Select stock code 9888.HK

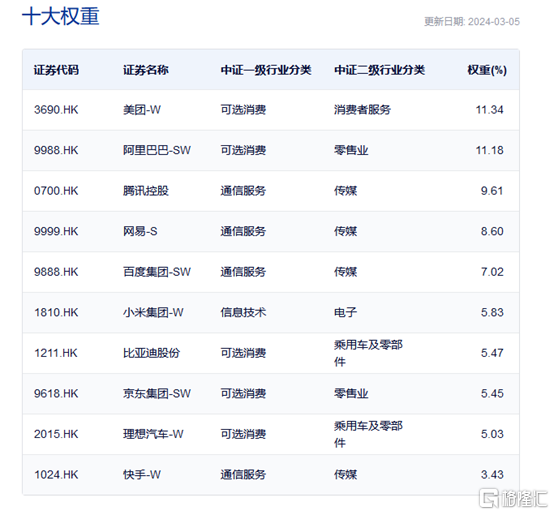[56, 272]
